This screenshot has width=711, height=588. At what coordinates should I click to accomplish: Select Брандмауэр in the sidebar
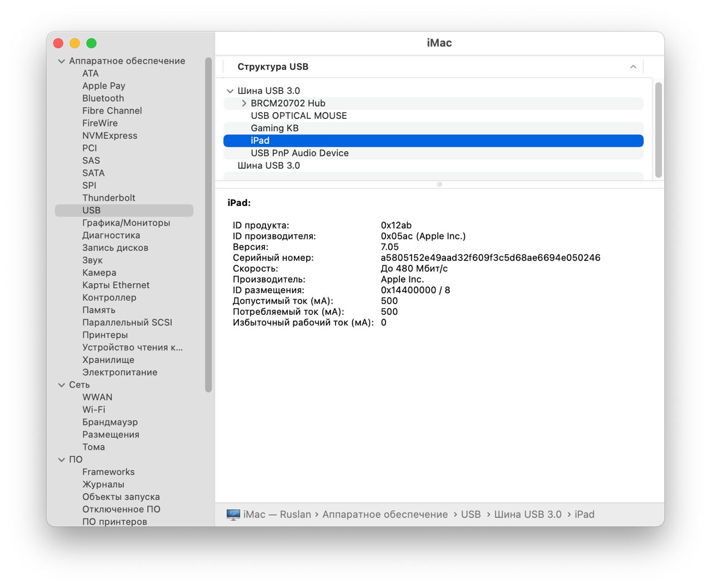[110, 422]
